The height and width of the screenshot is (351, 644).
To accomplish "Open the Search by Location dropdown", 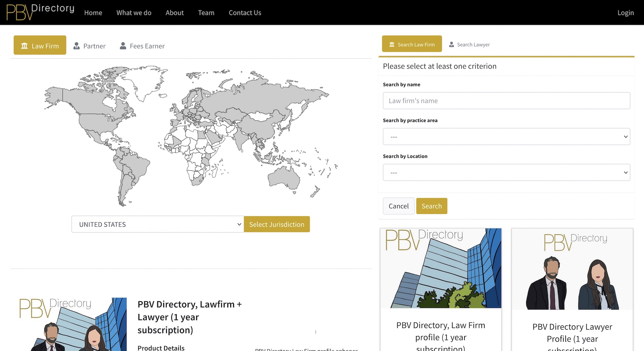I will click(506, 172).
